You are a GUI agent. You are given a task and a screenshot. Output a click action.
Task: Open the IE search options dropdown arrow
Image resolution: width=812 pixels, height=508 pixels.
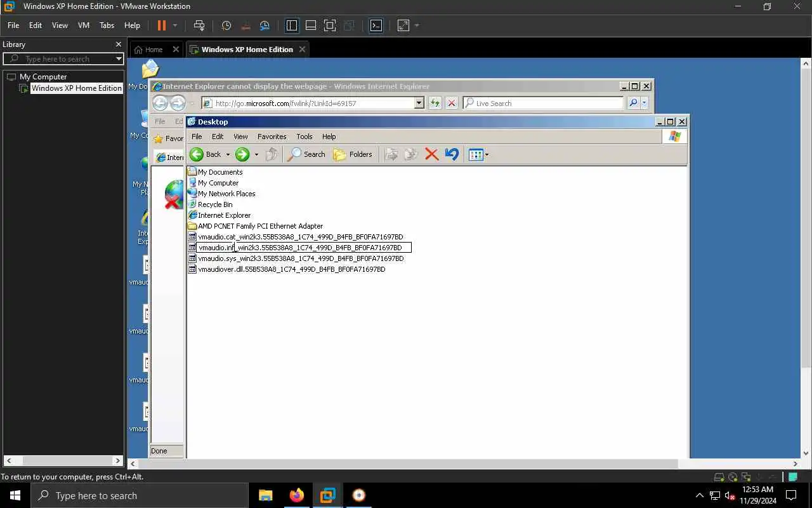pyautogui.click(x=645, y=103)
